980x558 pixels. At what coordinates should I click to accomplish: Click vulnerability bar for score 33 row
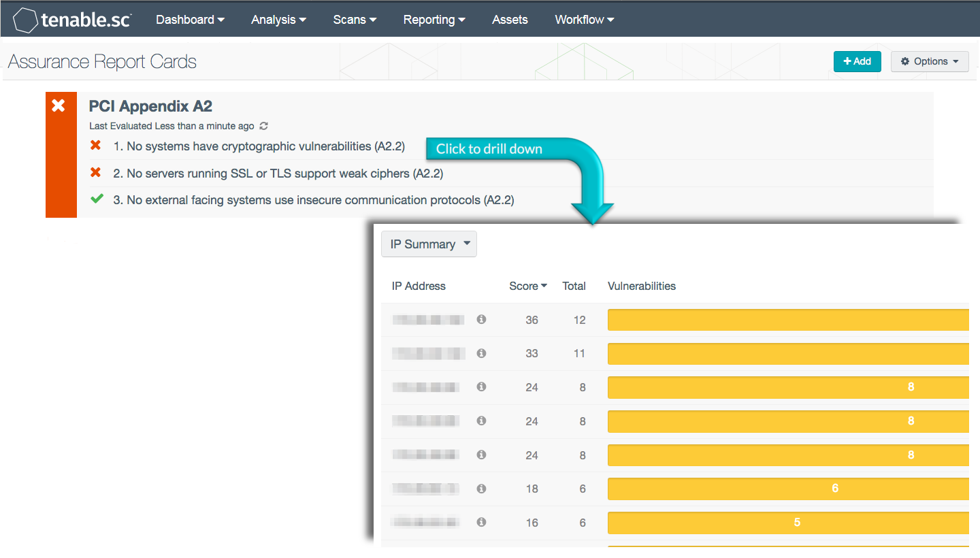coord(788,354)
